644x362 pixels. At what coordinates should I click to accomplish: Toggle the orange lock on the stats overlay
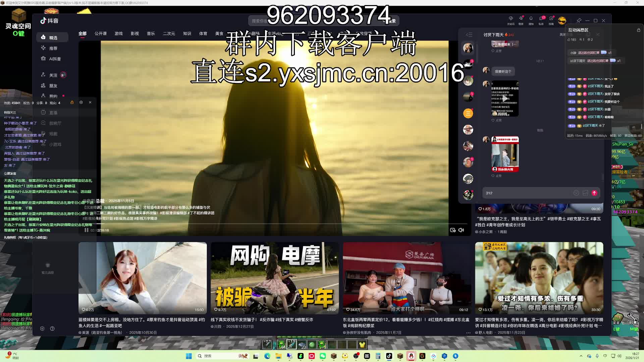point(72,102)
